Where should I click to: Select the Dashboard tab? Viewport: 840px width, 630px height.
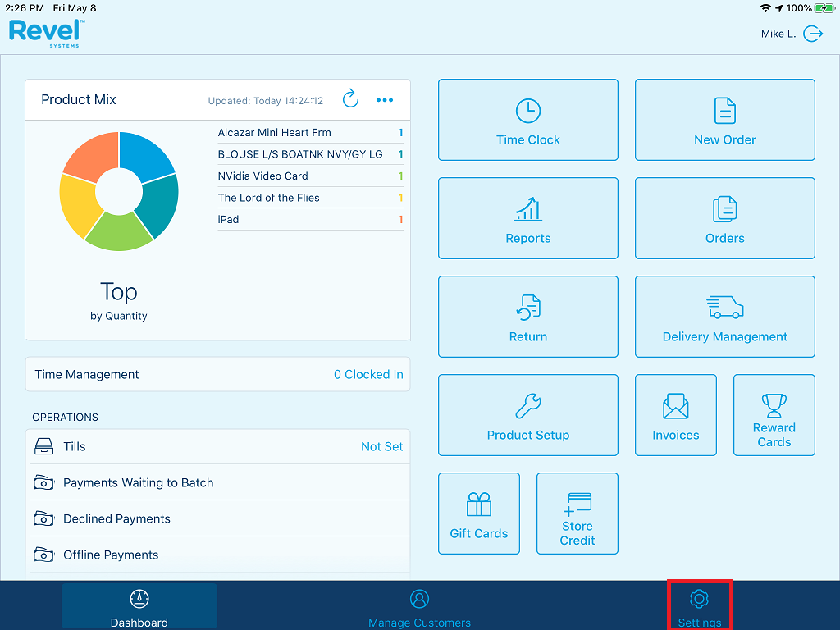click(139, 606)
